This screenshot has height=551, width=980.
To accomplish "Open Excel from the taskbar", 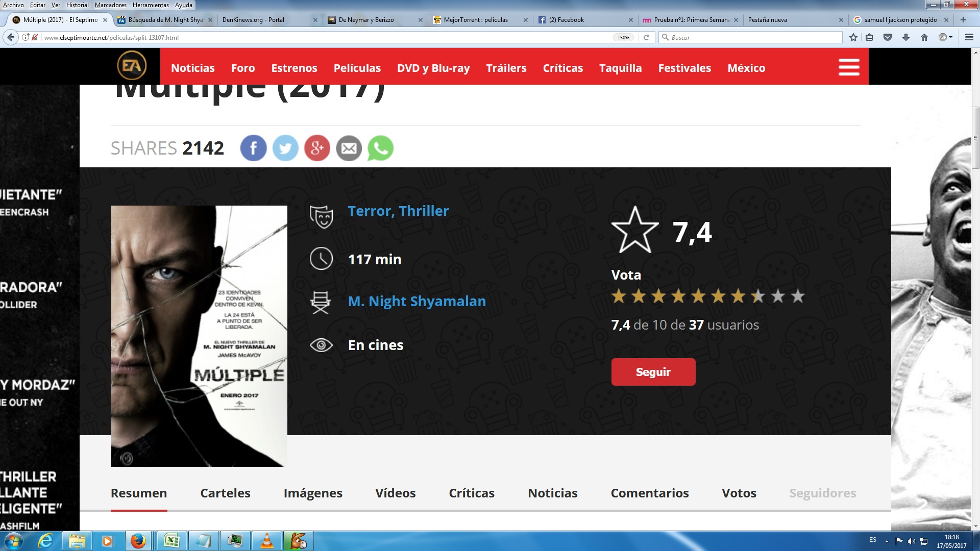I will [171, 541].
